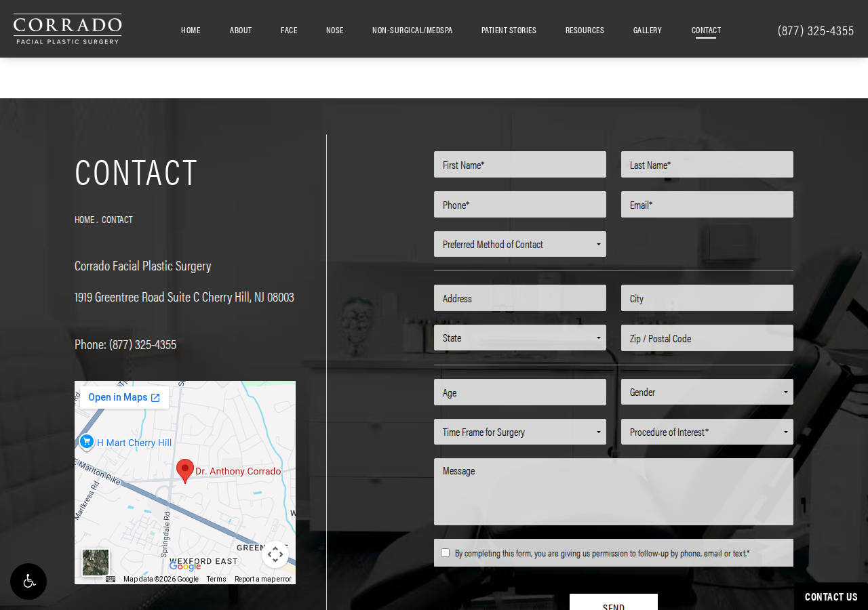Open map camera controls button
Screen dimensions: 868x610
point(275,554)
